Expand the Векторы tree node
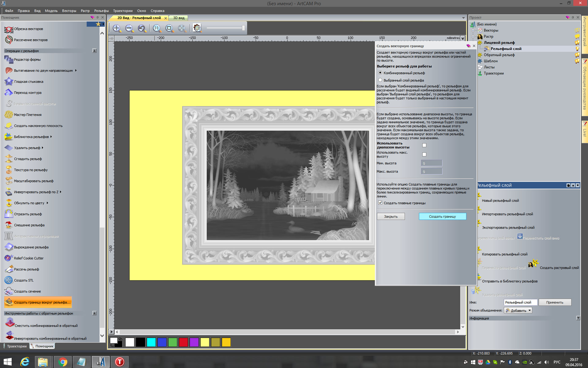 pos(473,30)
